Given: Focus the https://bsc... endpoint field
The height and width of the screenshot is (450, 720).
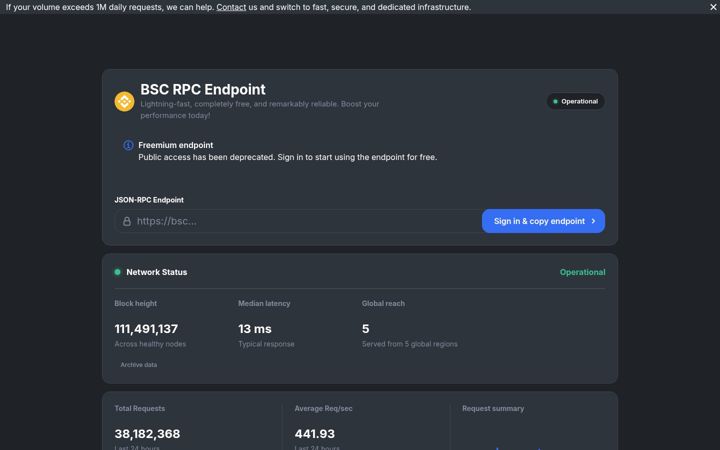Looking at the screenshot, I should [298, 221].
